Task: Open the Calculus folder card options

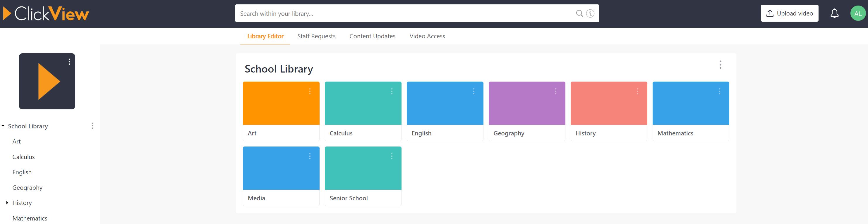Action: tap(392, 91)
